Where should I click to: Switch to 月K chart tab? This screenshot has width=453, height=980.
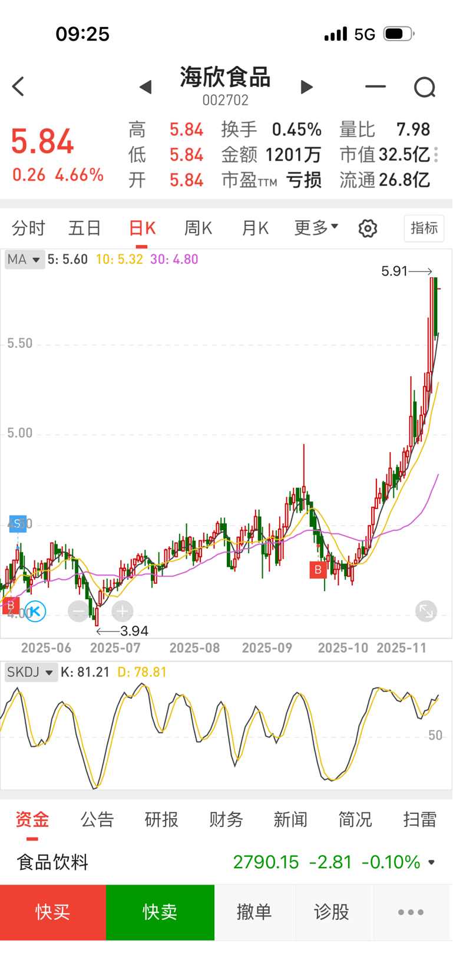255,228
